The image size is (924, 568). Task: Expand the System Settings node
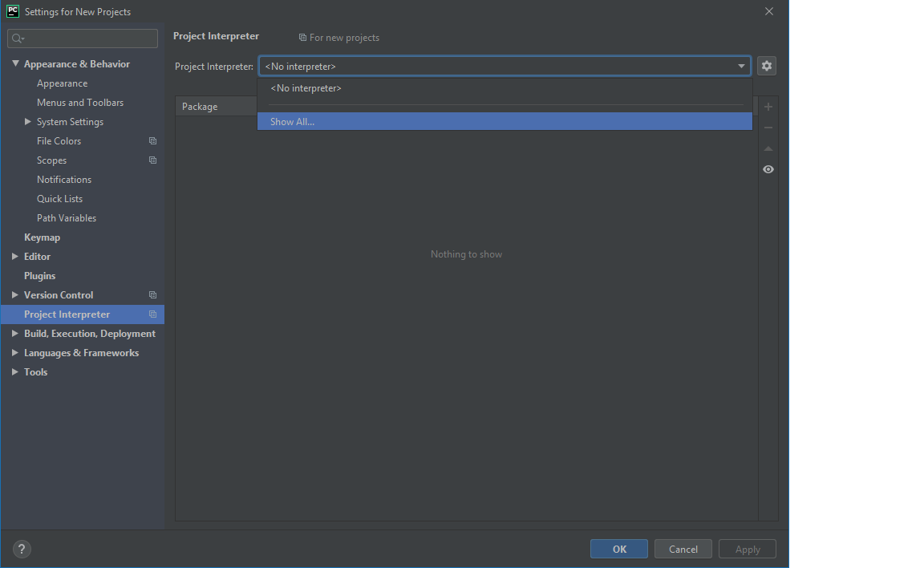coord(28,121)
